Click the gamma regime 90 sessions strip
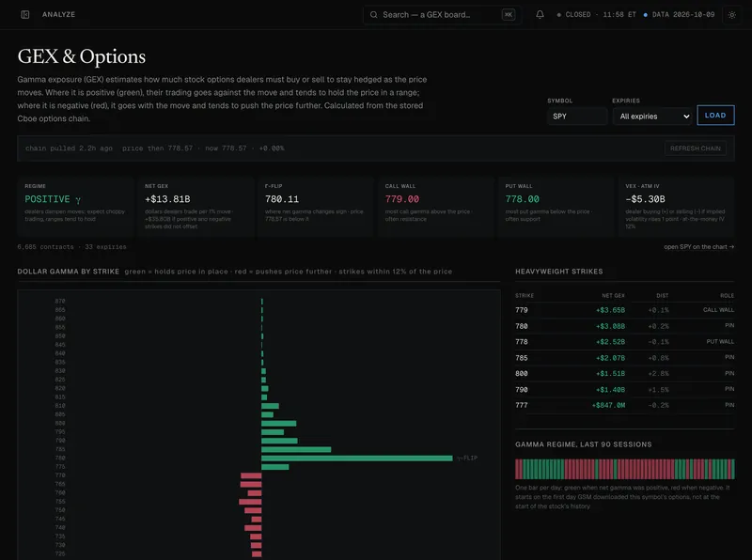The width and height of the screenshot is (752, 560). point(624,469)
